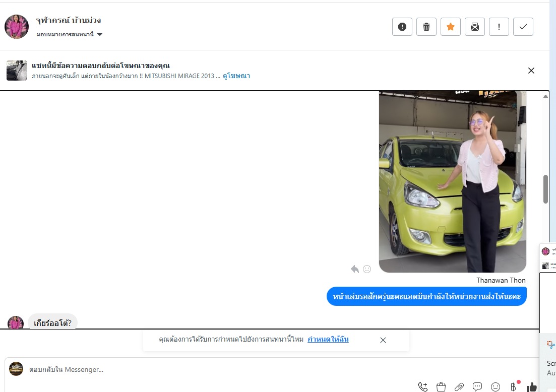Send a thumbs-up like

pos(531,387)
